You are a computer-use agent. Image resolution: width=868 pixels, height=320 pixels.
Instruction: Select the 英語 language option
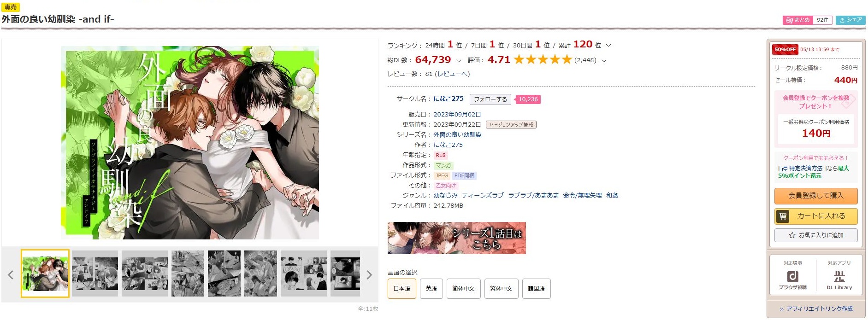431,289
